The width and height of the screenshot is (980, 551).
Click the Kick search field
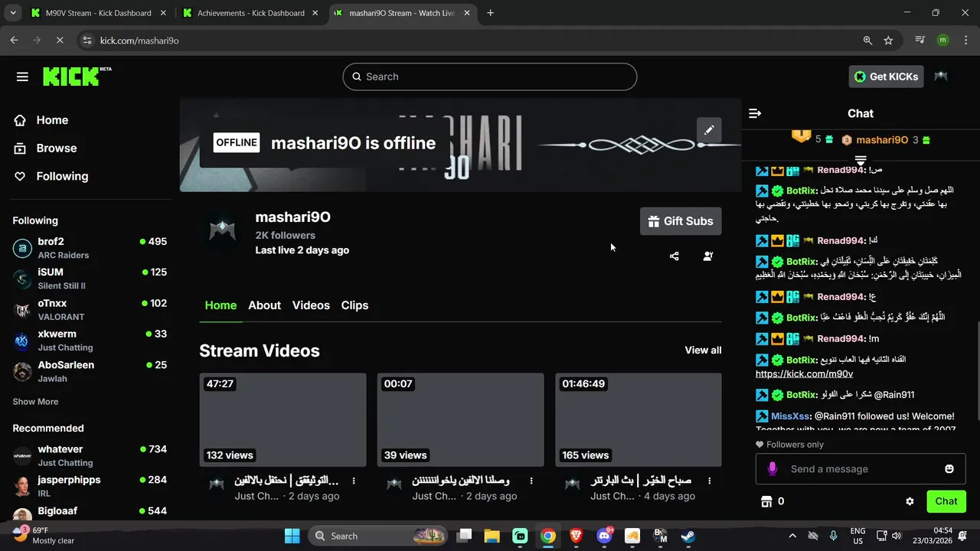(x=489, y=77)
